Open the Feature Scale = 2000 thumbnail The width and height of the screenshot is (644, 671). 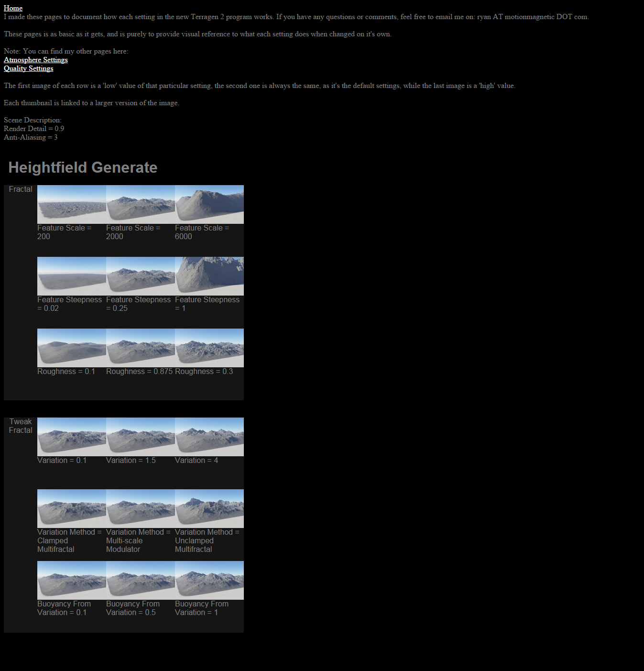click(141, 204)
